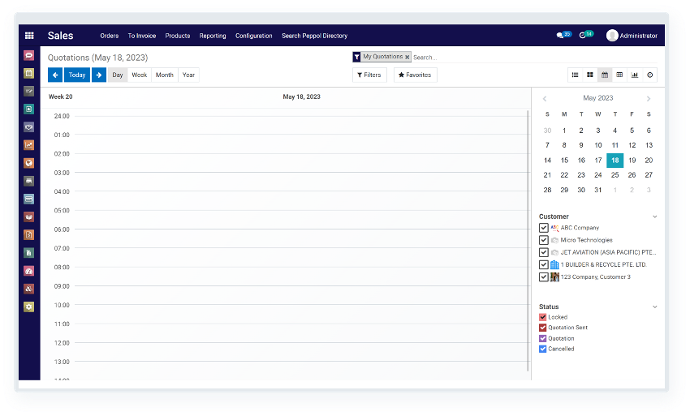Toggle the Locked status checkbox
Image resolution: width=690 pixels, height=416 pixels.
(543, 317)
